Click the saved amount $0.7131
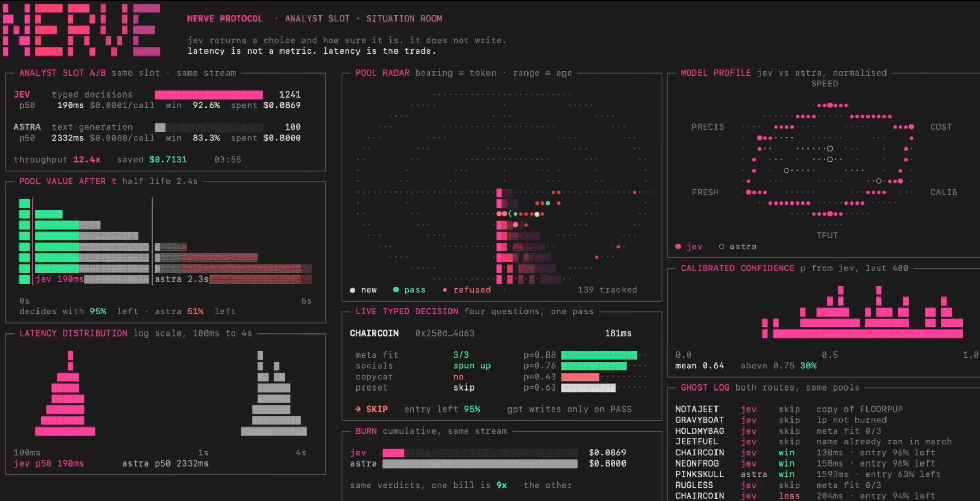 (x=168, y=160)
